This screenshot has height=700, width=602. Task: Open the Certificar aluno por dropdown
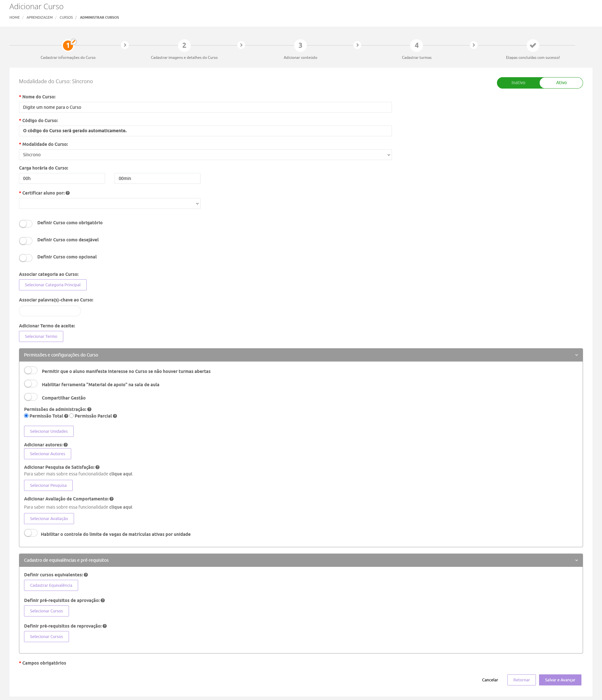(109, 203)
